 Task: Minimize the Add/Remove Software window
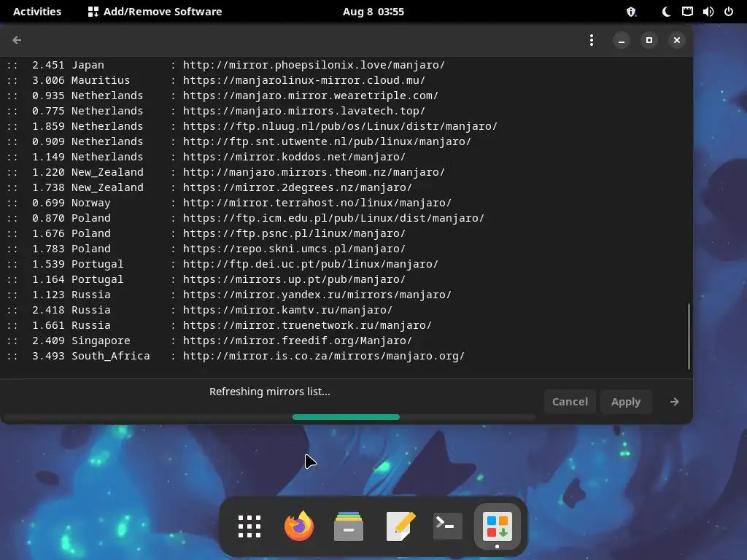[622, 41]
